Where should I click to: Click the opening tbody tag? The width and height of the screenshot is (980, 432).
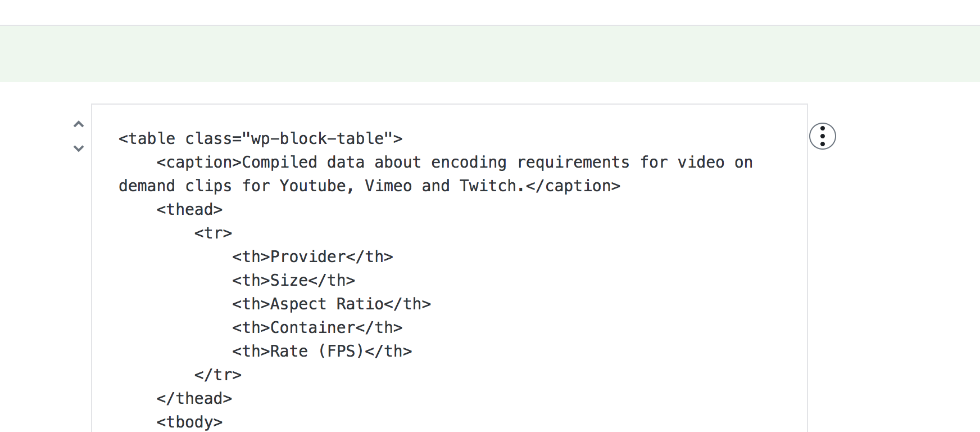[x=189, y=422]
